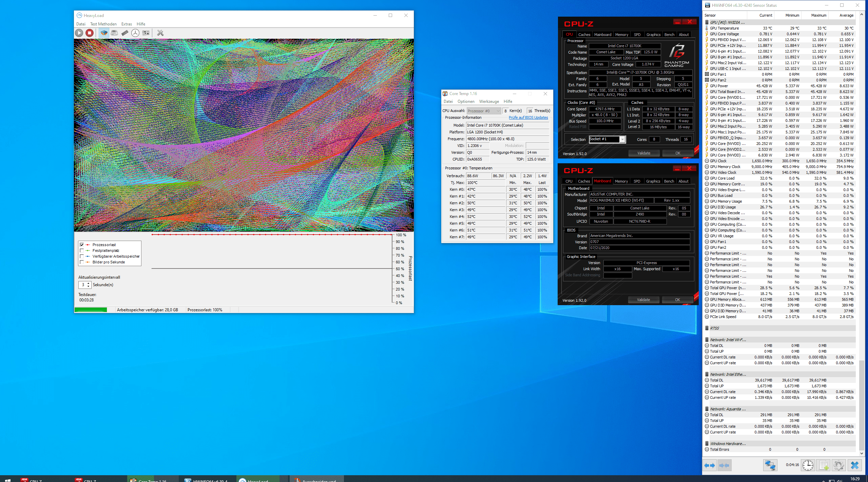
Task: Click the Total Errors sensor row icon
Action: tap(707, 449)
